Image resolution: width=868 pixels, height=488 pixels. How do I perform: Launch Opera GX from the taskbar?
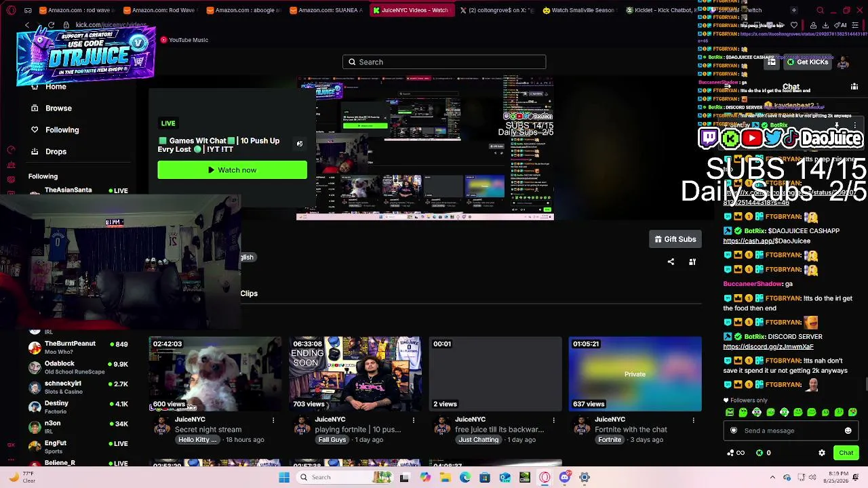pos(545,477)
